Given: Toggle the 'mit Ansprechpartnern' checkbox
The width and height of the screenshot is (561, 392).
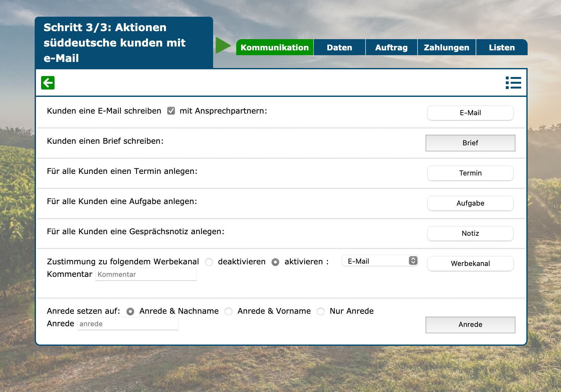Looking at the screenshot, I should click(x=171, y=111).
